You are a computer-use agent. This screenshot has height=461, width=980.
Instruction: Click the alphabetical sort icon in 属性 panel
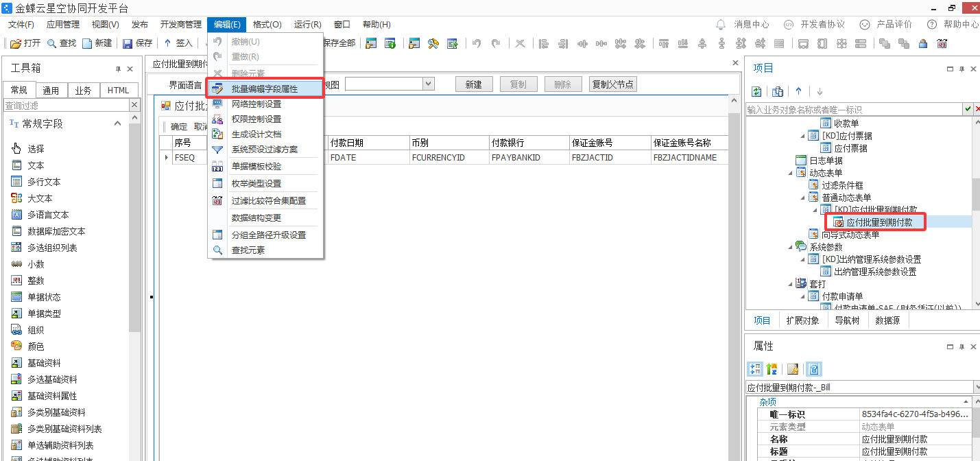772,369
